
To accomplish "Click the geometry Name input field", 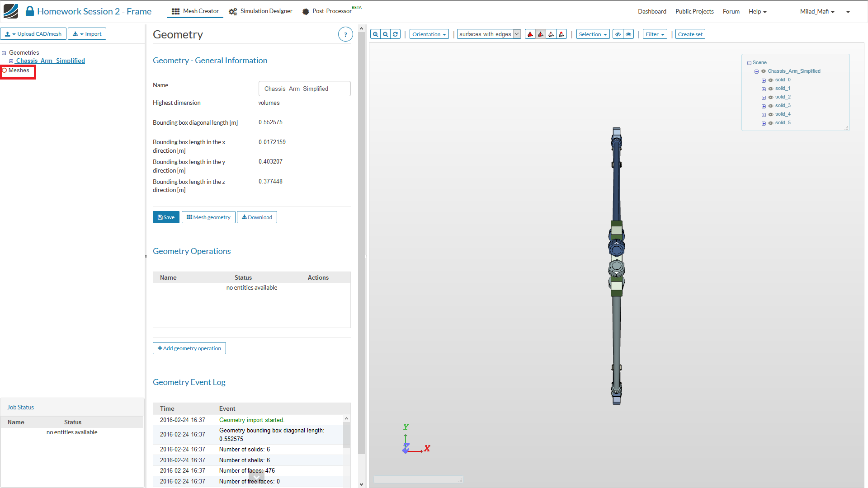I will [304, 89].
